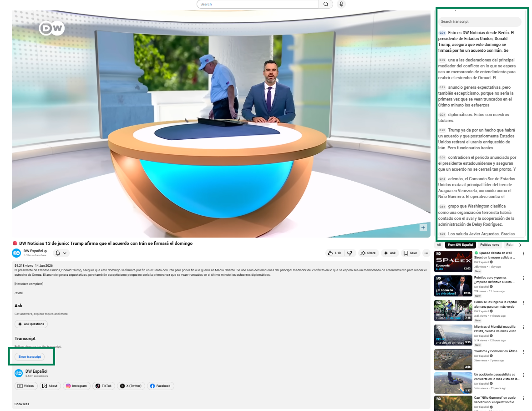This screenshot has height=411, width=532.
Task: Jump to transcript timestamp 0:01
Action: click(442, 33)
